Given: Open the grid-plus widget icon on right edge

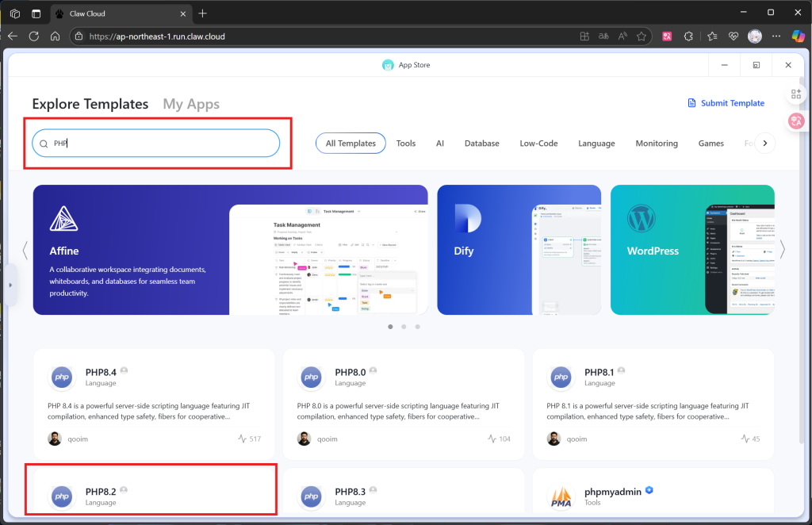Looking at the screenshot, I should pyautogui.click(x=796, y=94).
